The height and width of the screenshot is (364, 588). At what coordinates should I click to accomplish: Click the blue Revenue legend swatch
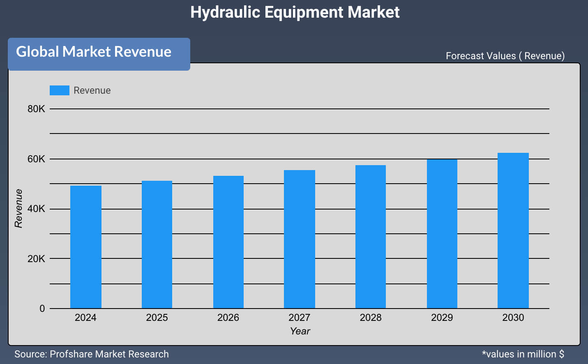pos(60,90)
